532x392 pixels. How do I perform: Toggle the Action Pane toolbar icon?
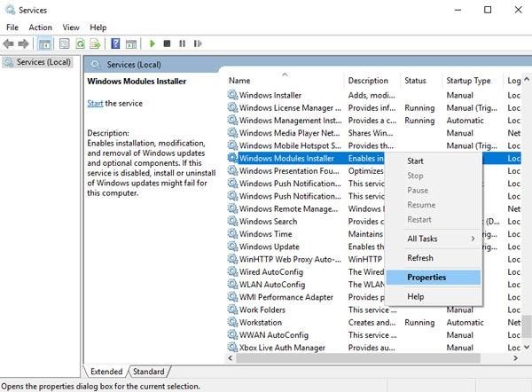point(131,43)
